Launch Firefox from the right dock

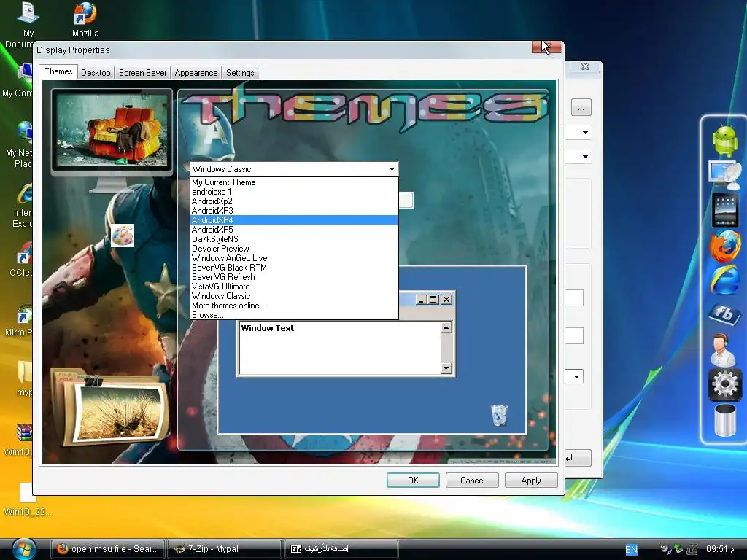[725, 245]
